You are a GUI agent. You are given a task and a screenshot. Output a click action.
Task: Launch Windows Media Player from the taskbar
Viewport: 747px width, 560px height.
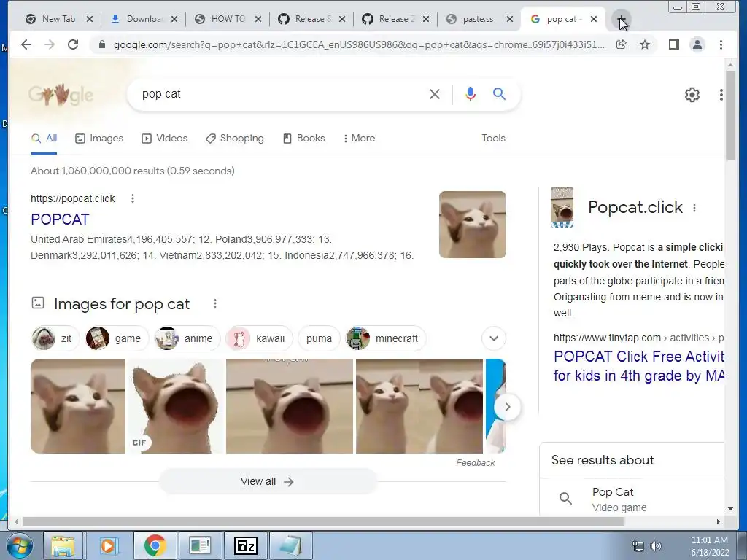[108, 545]
